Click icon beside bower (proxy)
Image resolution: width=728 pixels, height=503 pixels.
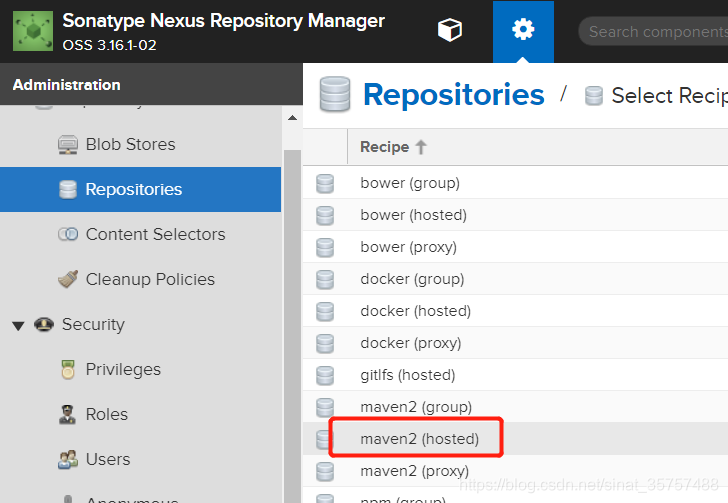coord(325,248)
